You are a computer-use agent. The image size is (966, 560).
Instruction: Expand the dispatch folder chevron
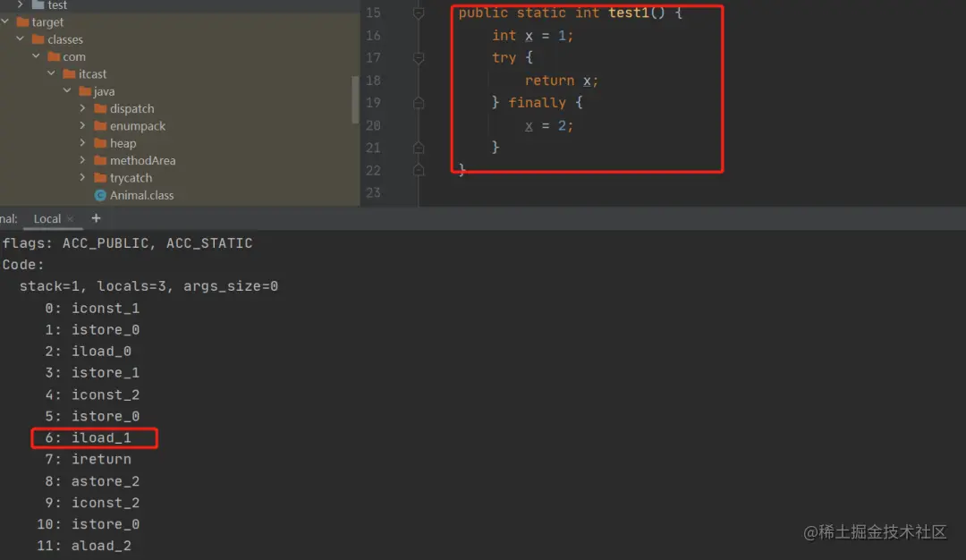[x=82, y=108]
